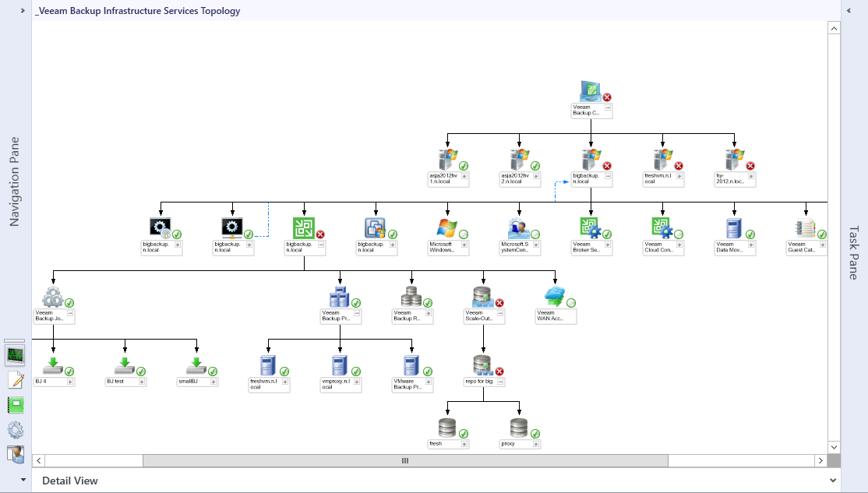Image resolution: width=868 pixels, height=493 pixels.
Task: Click the "Veeam Cloud Con.." node label
Action: coord(658,247)
